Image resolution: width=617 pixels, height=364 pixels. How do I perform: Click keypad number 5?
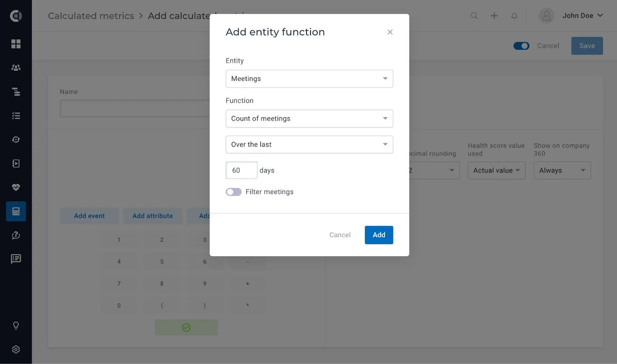tap(162, 262)
